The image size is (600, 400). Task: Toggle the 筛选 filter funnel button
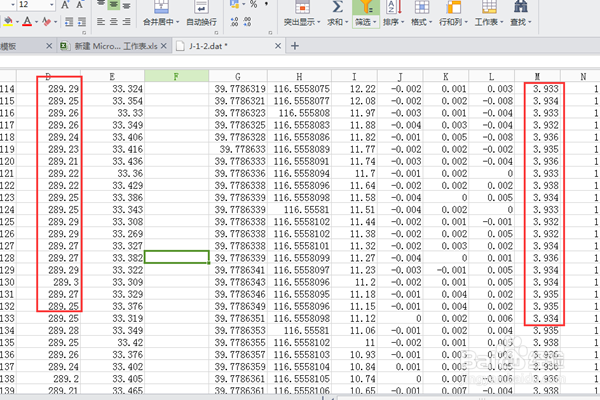click(365, 13)
